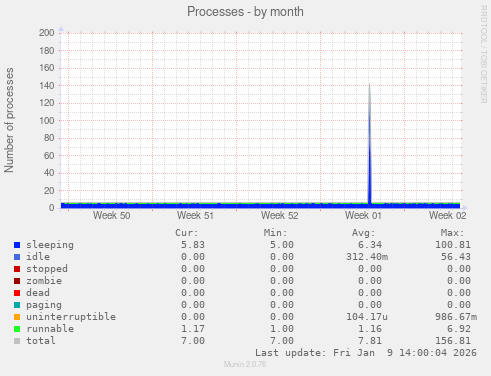
Task: Click the 'dead' legend label
Action: pos(38,293)
